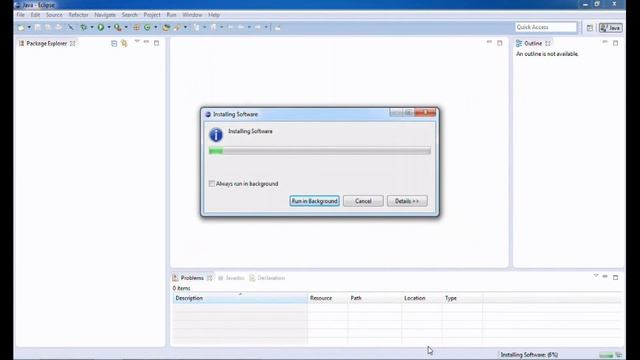Expand the Search toolbar dropdown arrow
Screen dimensions: 640x360
(185, 27)
